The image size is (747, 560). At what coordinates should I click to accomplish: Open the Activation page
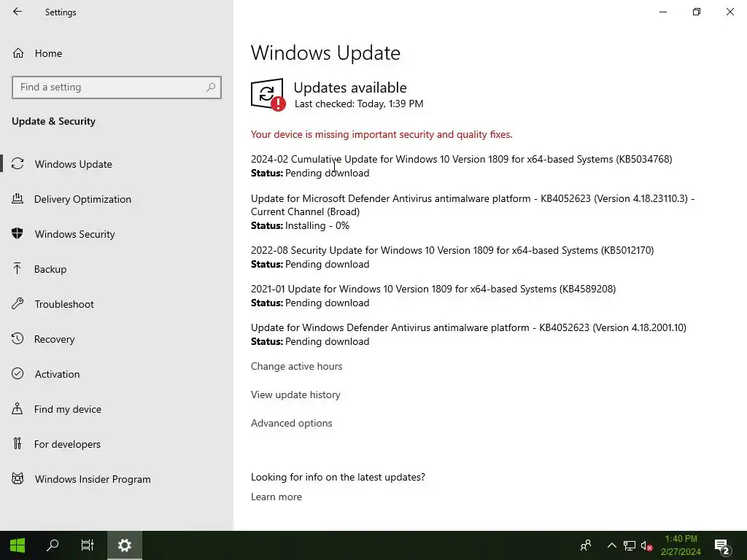point(57,374)
